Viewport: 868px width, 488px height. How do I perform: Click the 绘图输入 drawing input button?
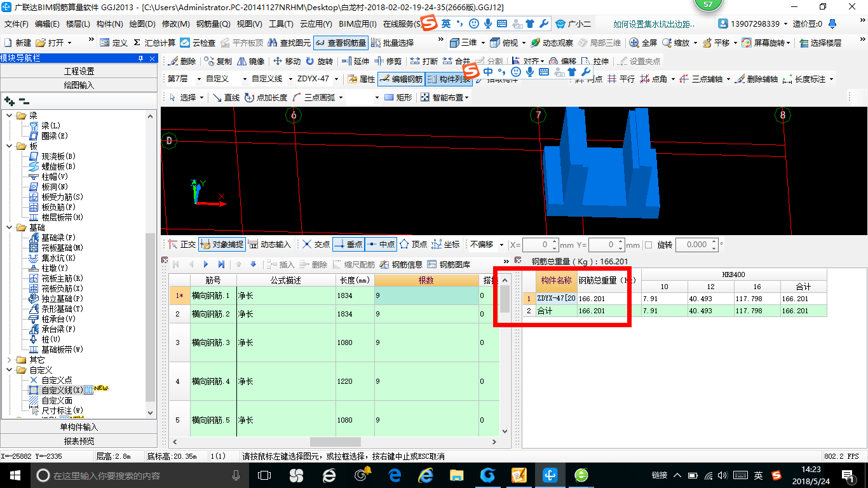[79, 85]
